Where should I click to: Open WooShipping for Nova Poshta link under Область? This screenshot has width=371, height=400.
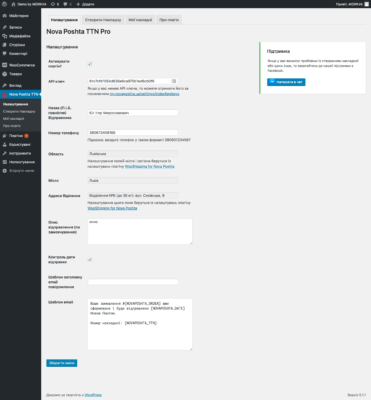coord(150,166)
